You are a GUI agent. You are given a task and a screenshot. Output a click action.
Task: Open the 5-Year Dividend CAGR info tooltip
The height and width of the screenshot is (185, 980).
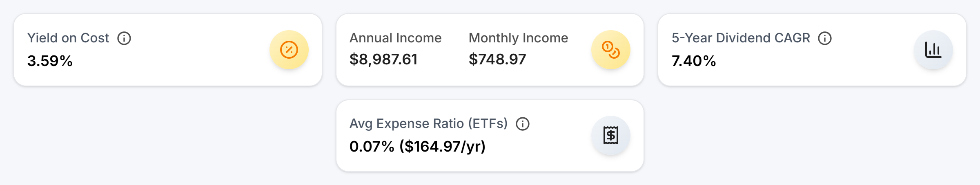[x=825, y=38]
